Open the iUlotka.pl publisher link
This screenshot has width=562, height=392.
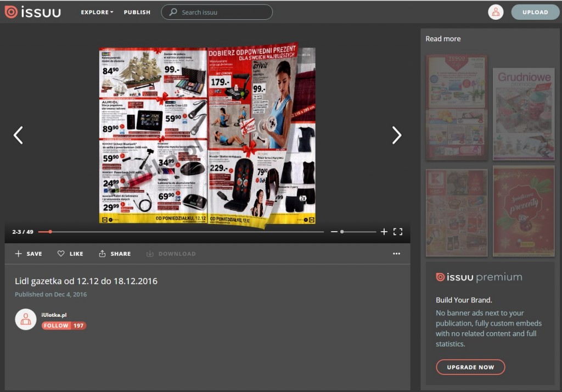click(x=54, y=315)
